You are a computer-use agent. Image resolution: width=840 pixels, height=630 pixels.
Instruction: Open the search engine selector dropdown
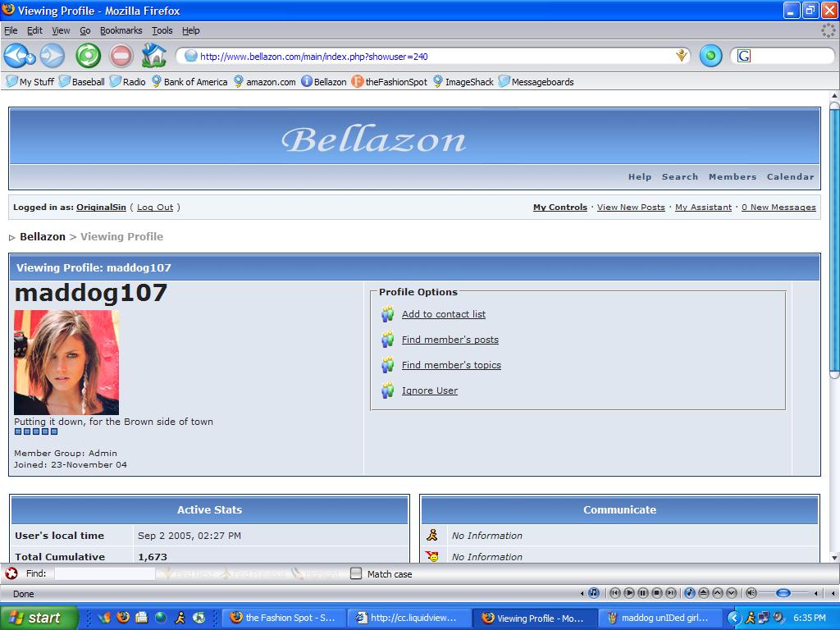744,56
